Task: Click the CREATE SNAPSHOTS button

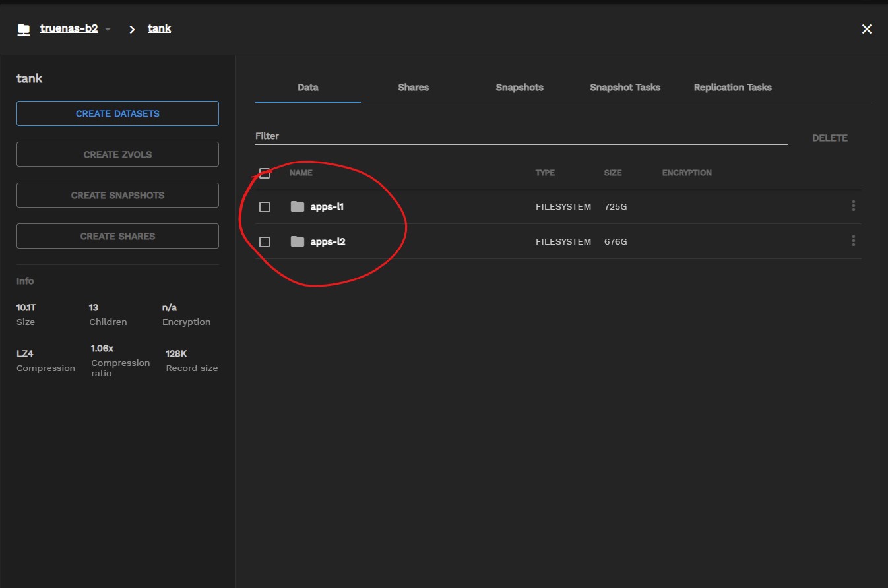Action: [117, 195]
